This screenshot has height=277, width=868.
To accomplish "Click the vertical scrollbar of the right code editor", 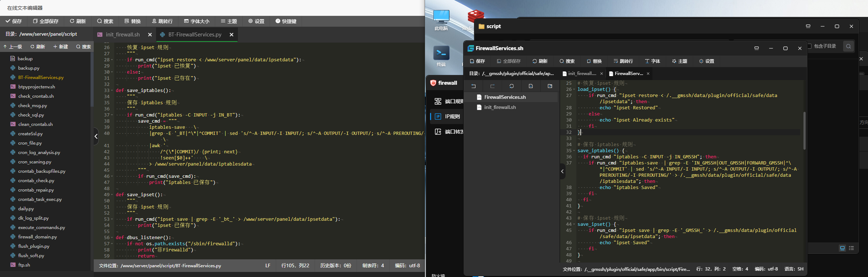I will pyautogui.click(x=804, y=131).
